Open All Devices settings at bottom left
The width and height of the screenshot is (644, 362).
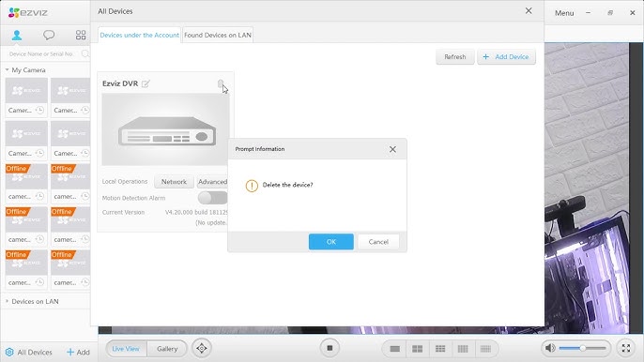pos(29,352)
